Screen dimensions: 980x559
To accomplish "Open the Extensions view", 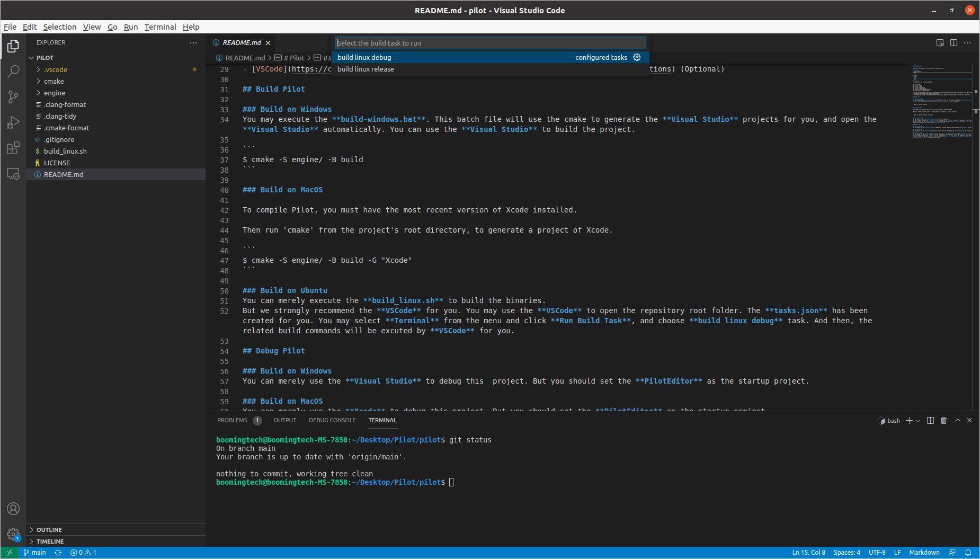I will [13, 148].
